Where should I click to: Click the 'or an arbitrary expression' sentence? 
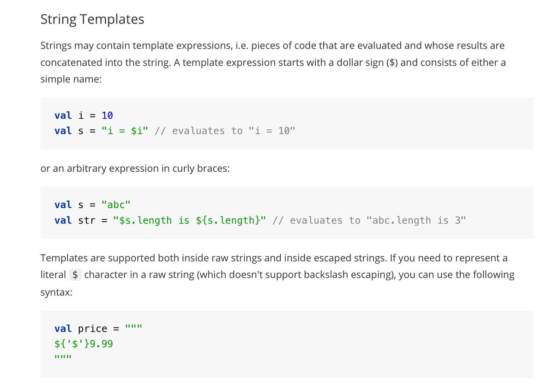135,169
